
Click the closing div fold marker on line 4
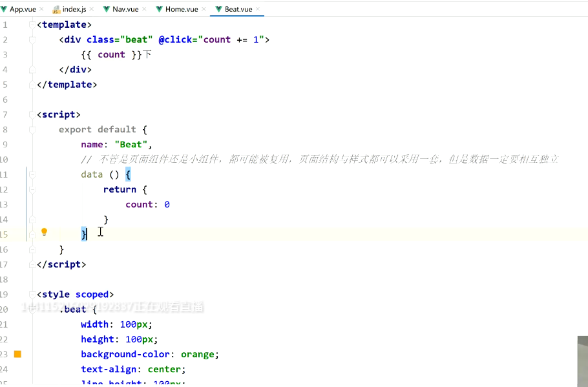pos(32,70)
